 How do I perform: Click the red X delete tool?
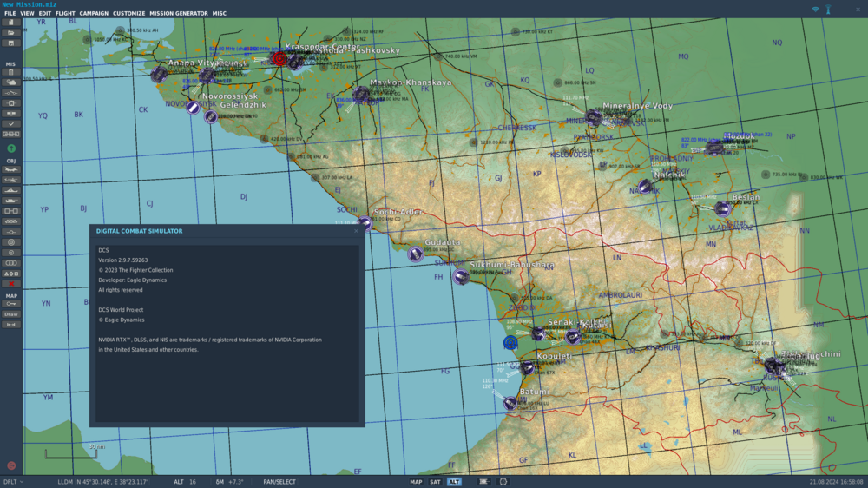coord(10,284)
